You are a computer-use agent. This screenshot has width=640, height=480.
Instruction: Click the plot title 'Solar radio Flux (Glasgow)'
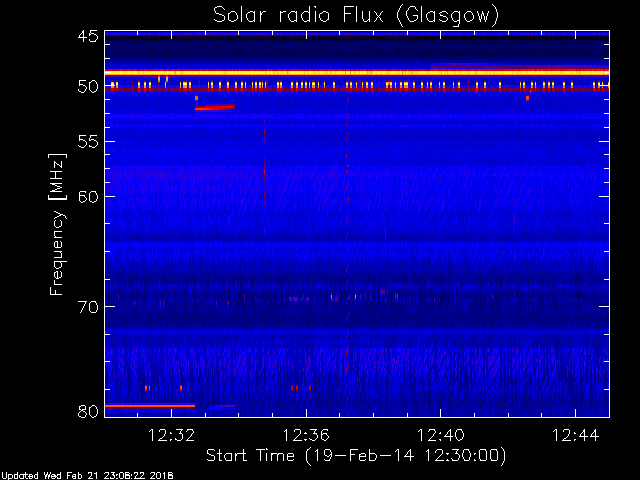tap(356, 16)
